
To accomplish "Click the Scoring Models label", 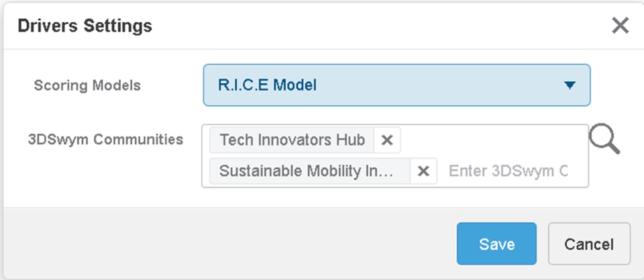I will pos(87,85).
